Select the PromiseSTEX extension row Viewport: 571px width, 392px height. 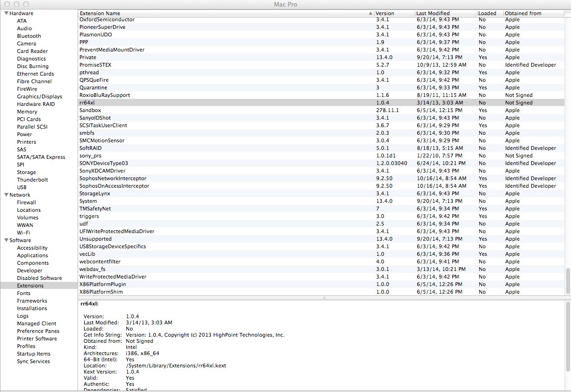click(321, 65)
